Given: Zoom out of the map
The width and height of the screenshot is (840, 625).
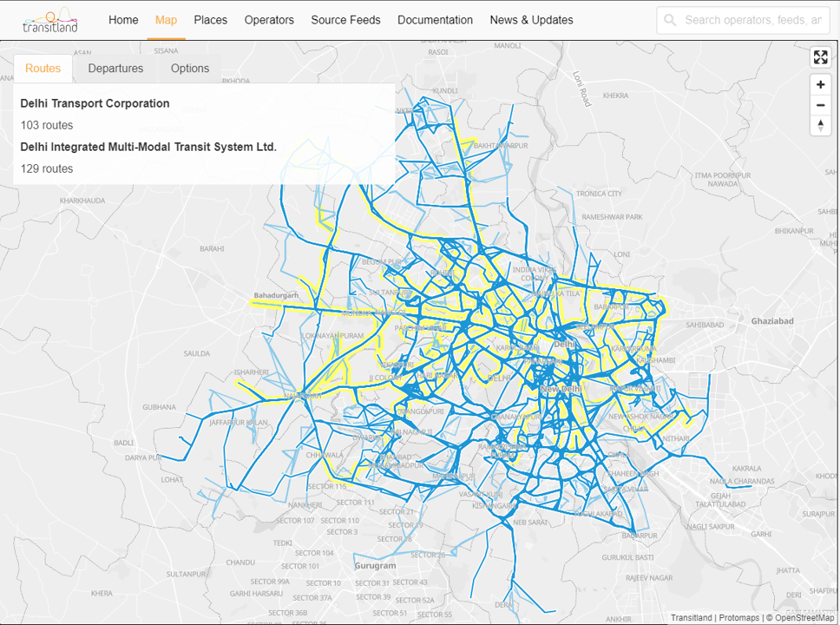Looking at the screenshot, I should [x=820, y=105].
